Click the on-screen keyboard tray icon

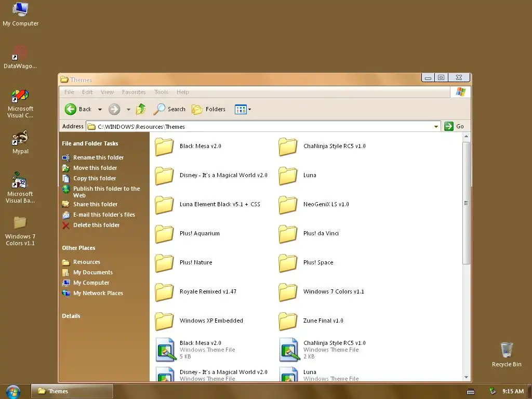tap(471, 392)
